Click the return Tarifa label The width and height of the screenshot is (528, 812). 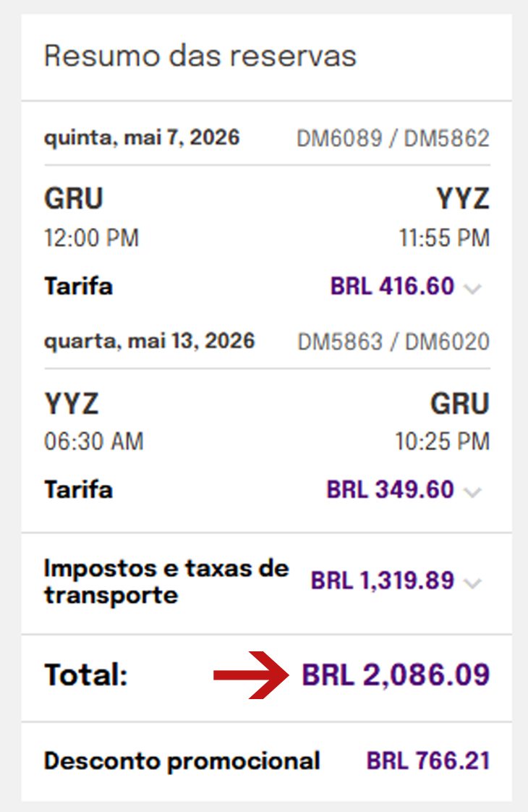click(78, 490)
